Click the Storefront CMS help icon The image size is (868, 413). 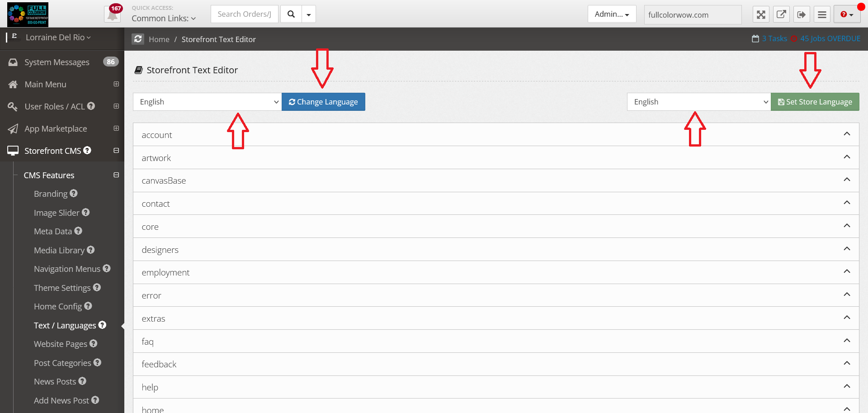click(x=87, y=150)
